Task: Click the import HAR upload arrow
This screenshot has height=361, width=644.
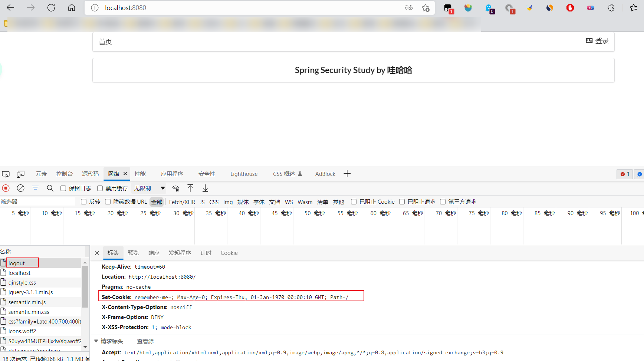Action: [190, 188]
